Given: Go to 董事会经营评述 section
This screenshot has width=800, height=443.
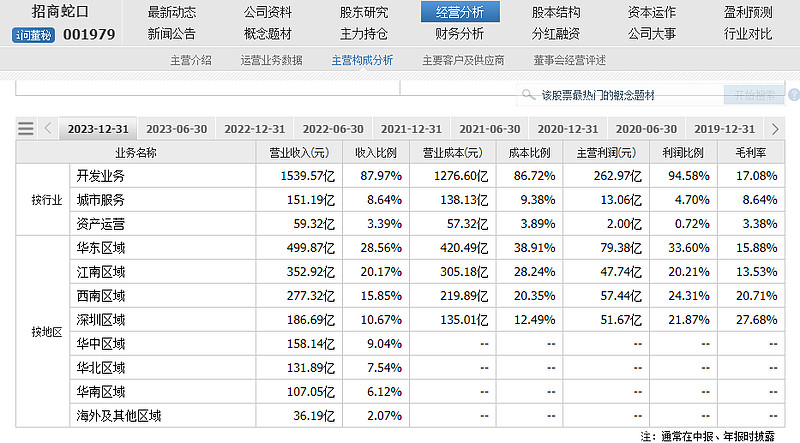Looking at the screenshot, I should [570, 61].
